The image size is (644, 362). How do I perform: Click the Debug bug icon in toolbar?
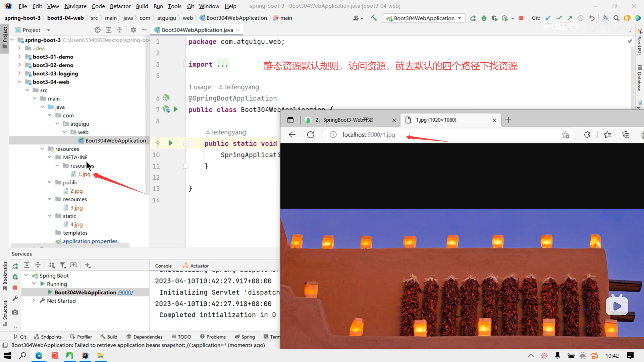pos(484,18)
